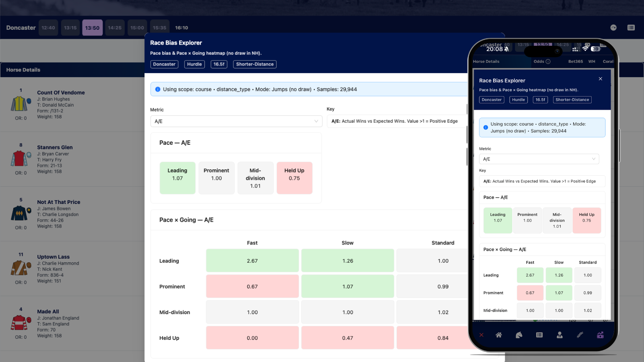Open the Metric dropdown showing A/E

tap(236, 121)
